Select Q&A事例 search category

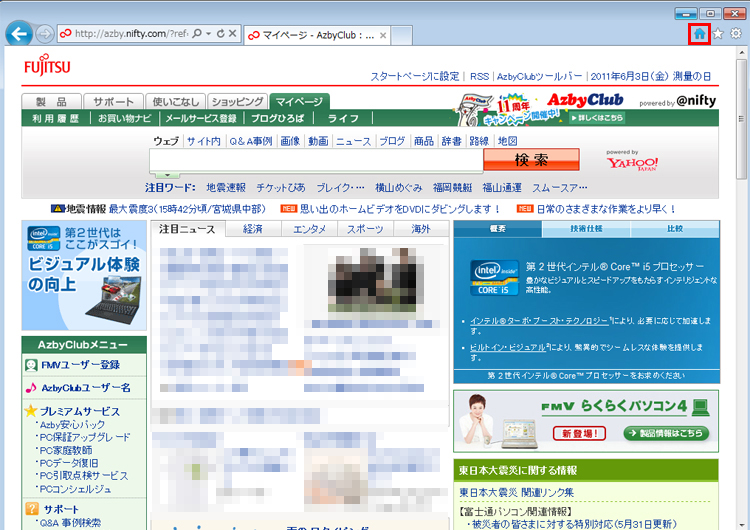click(251, 141)
